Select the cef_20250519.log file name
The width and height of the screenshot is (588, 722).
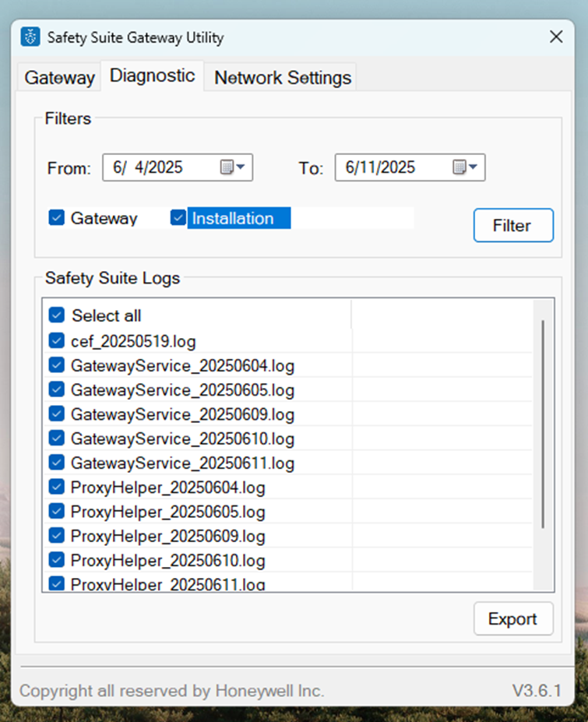(133, 342)
